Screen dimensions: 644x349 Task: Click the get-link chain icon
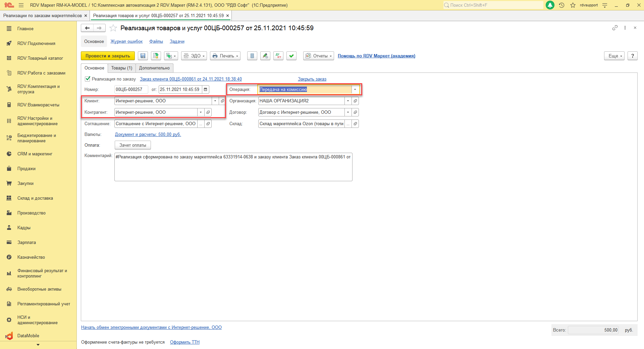[615, 28]
